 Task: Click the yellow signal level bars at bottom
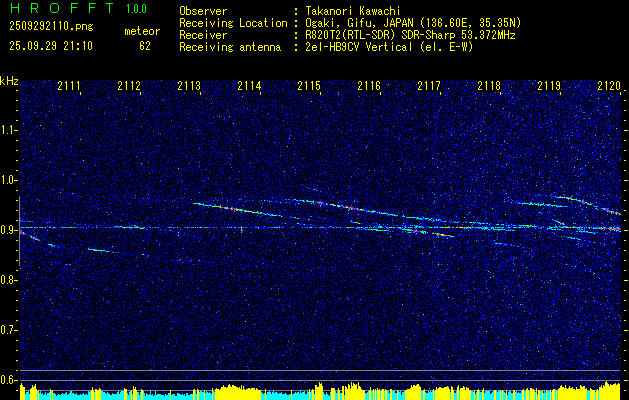click(x=320, y=392)
